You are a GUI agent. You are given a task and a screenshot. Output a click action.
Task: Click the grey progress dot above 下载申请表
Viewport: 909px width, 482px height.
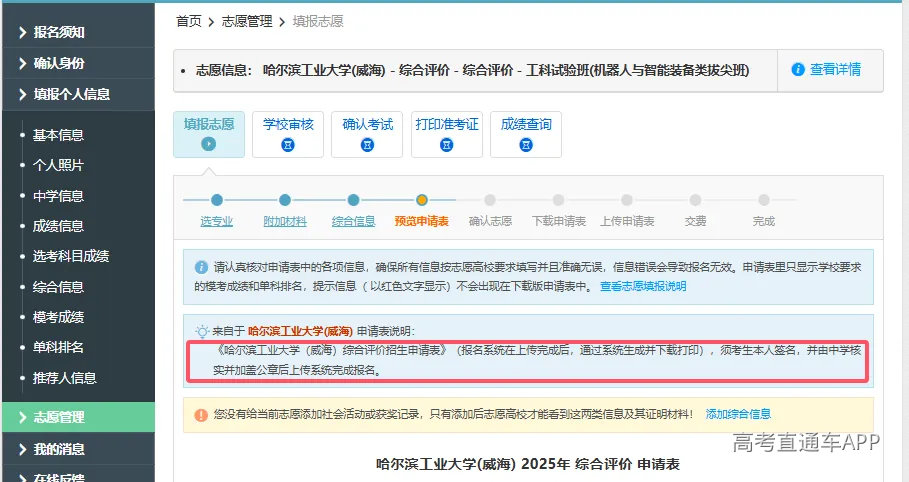click(558, 200)
